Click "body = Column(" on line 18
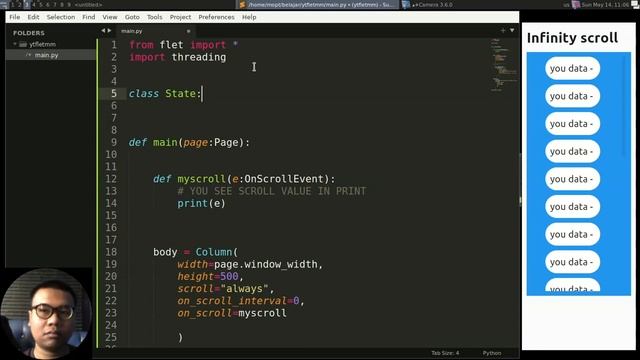Viewport: 640px width, 360px height. pyautogui.click(x=196, y=252)
